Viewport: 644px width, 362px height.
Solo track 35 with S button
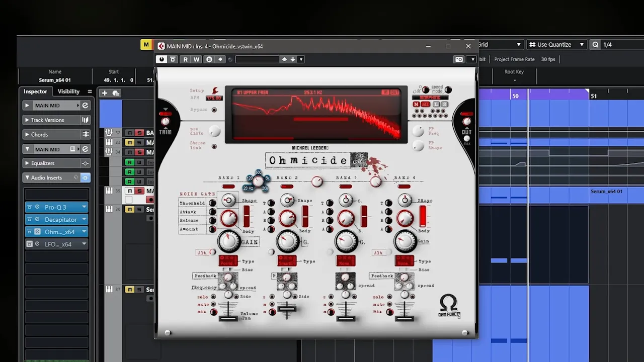point(139,191)
